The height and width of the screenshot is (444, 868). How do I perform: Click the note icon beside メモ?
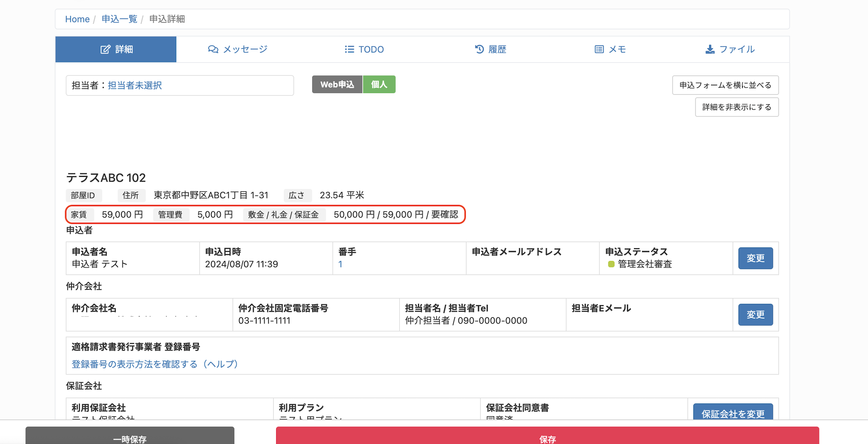pos(599,50)
